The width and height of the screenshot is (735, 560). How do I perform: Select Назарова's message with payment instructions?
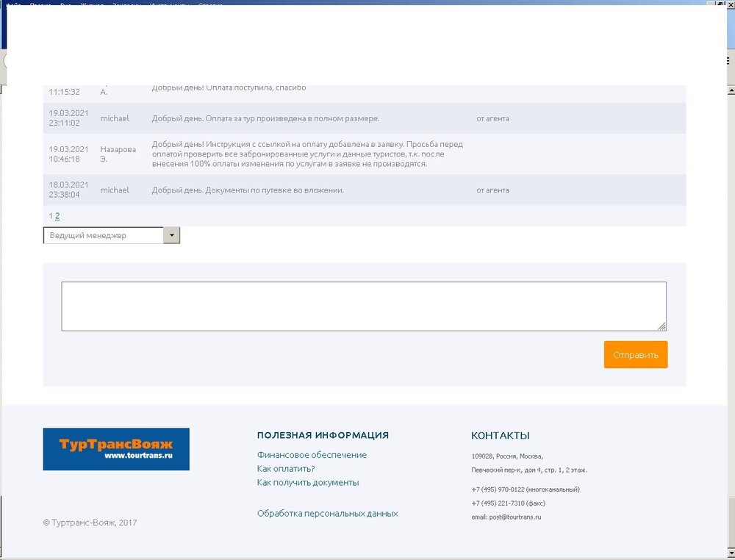pyautogui.click(x=307, y=154)
